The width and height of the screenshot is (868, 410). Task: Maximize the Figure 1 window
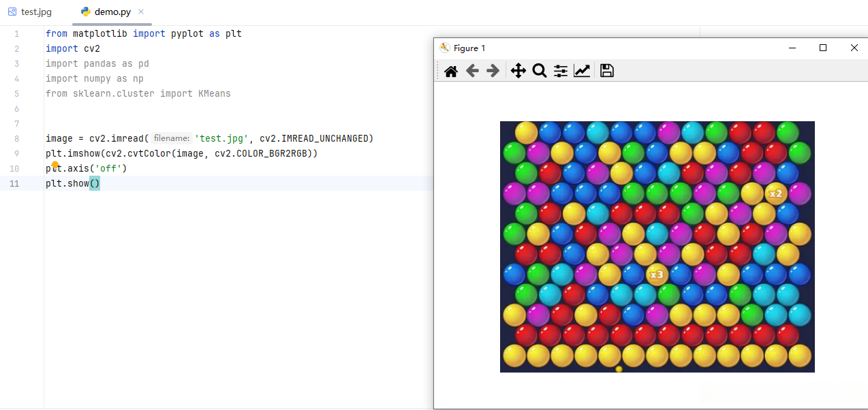click(x=823, y=48)
